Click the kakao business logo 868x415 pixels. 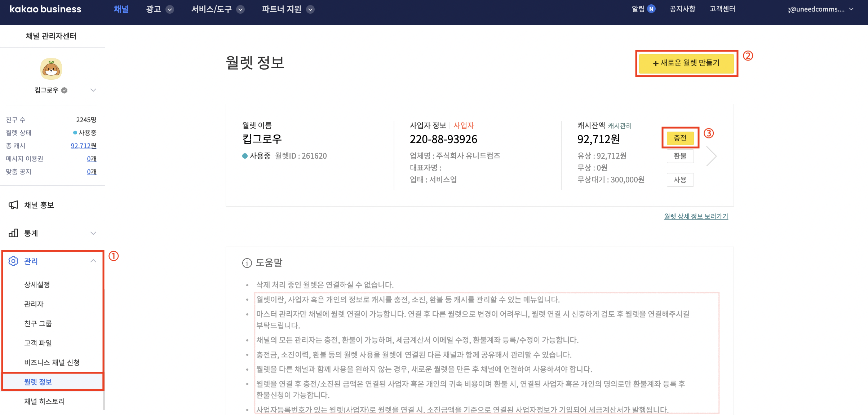click(x=45, y=9)
